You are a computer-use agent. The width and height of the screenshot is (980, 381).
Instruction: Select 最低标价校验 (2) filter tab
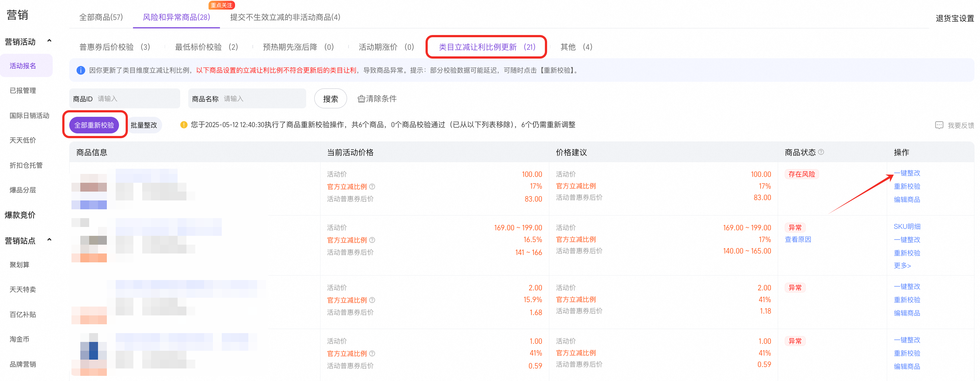pos(206,47)
